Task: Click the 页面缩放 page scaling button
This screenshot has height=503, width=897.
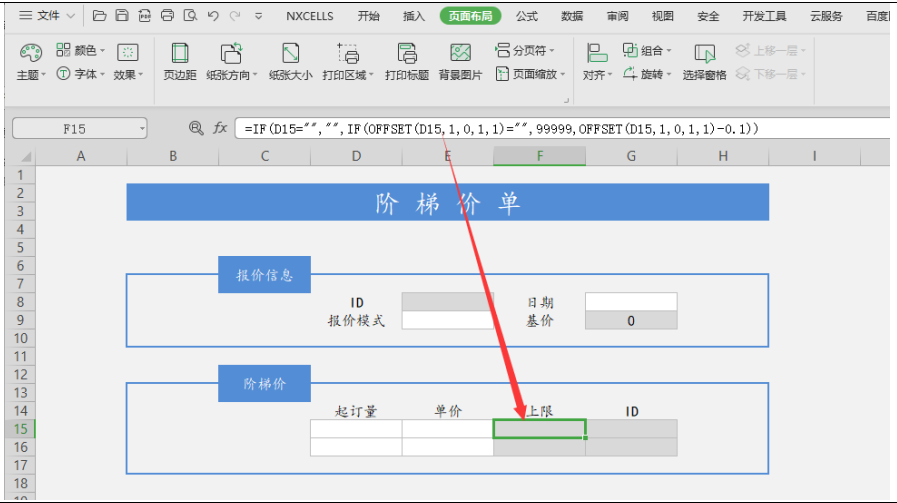Action: [531, 75]
